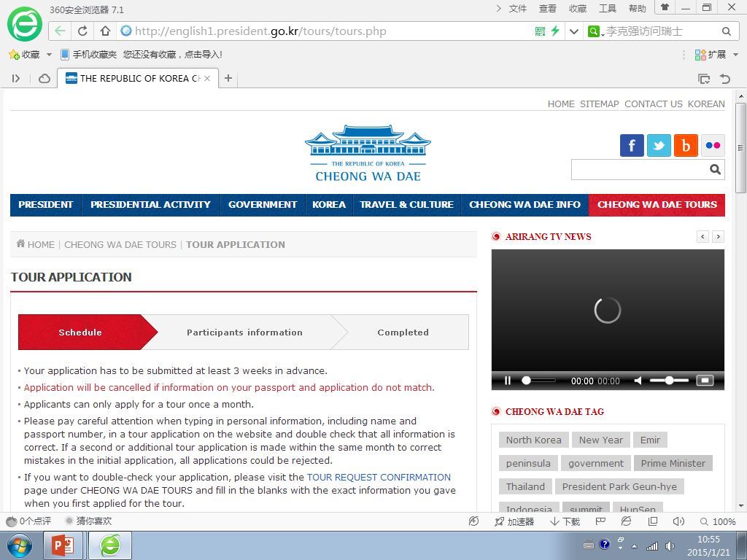Expand the address bar history dropdown
The height and width of the screenshot is (560, 747).
(574, 31)
